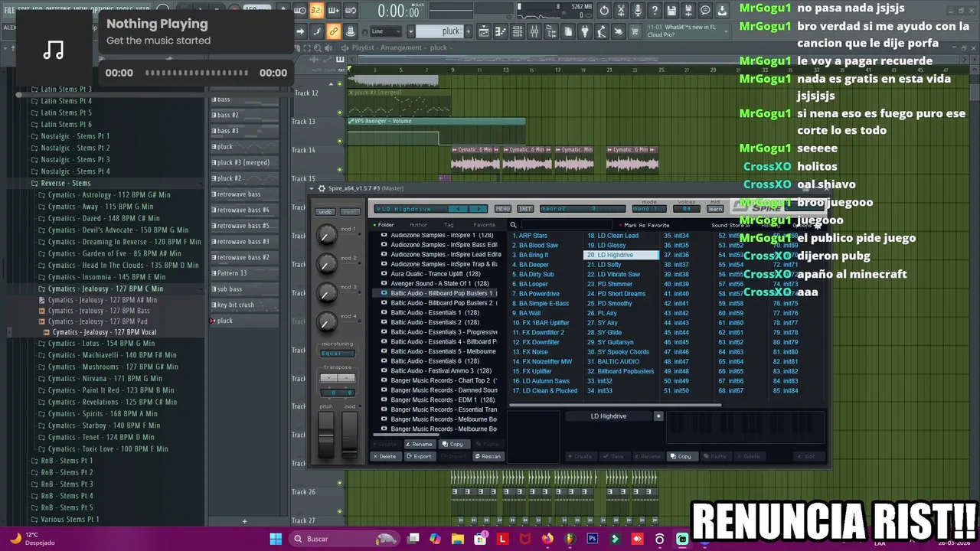Click the Spire pitch wheel
Viewport: 980px width, 551px height.
326,436
